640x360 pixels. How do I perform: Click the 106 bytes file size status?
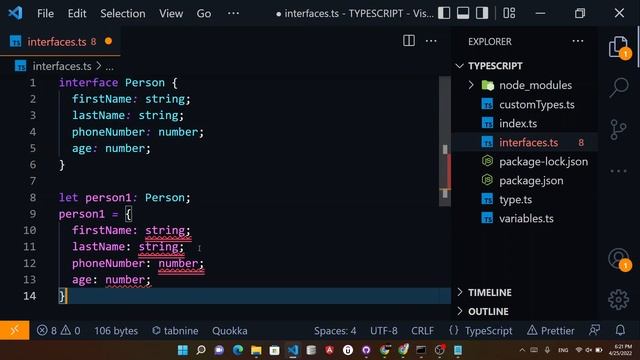[116, 331]
